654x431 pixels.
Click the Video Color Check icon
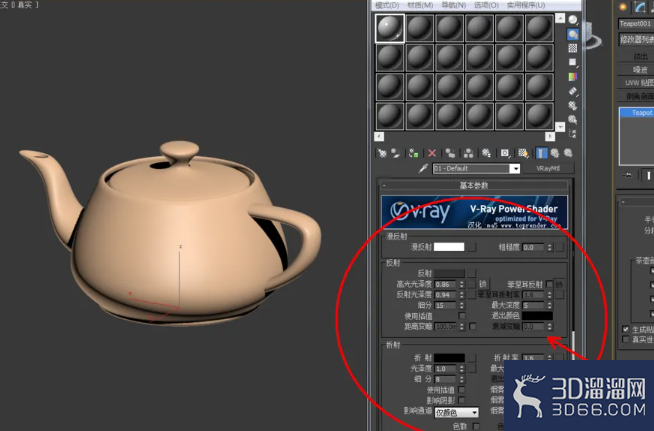pyautogui.click(x=573, y=77)
